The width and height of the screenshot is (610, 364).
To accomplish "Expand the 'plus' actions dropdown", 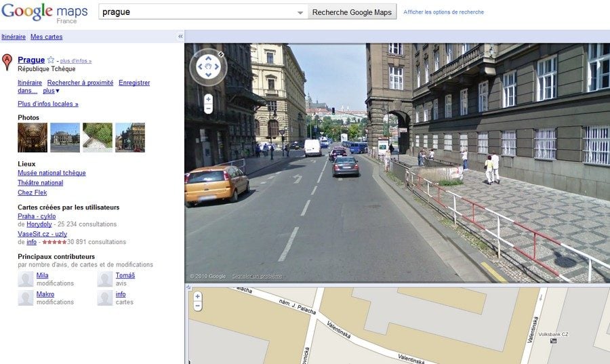I will 52,91.
